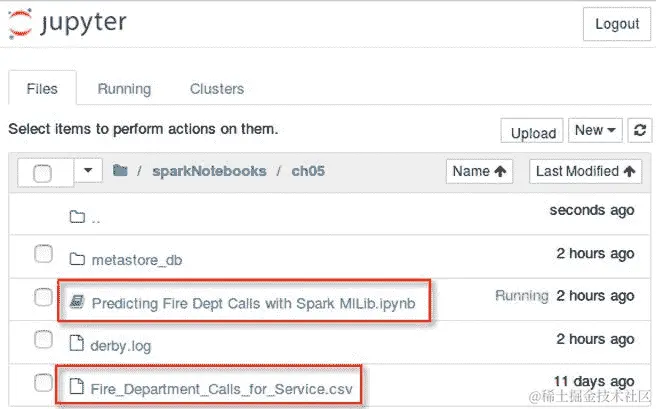
Task: Open the derby.log file link
Action: [x=121, y=346]
